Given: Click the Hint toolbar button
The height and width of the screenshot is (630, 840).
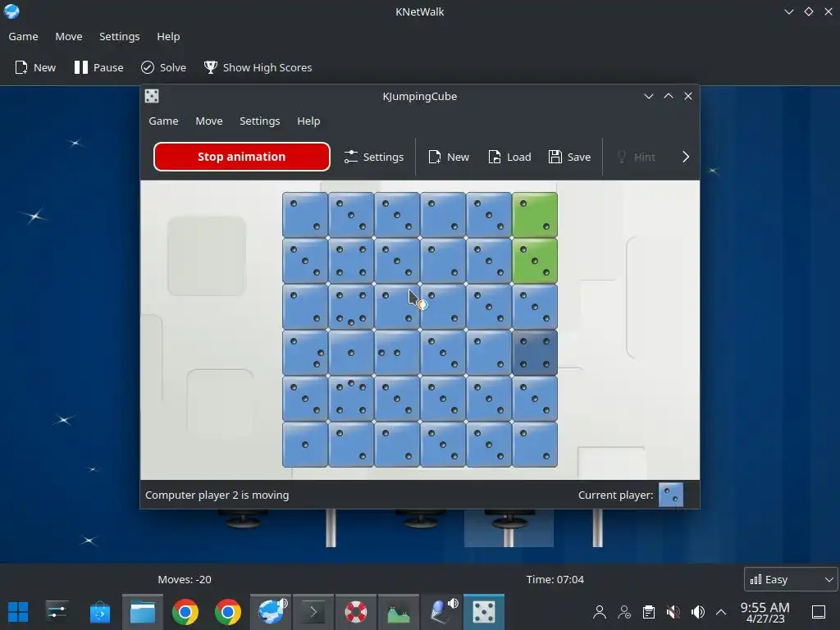Looking at the screenshot, I should point(637,157).
